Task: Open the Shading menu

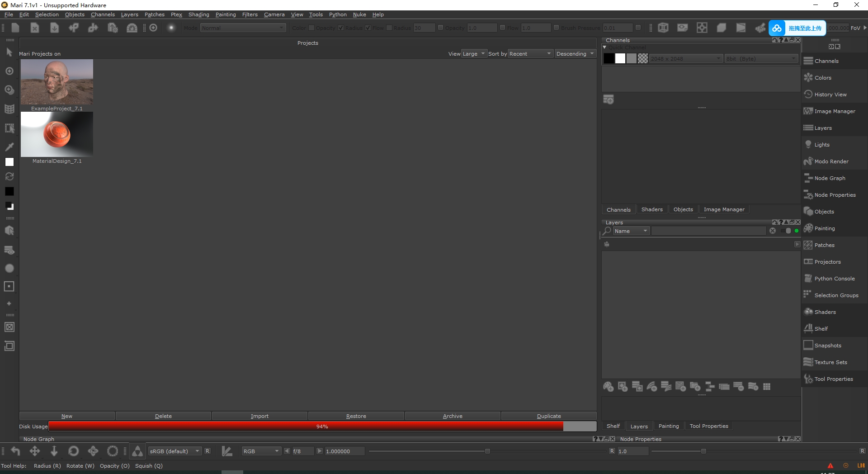Action: pos(198,14)
